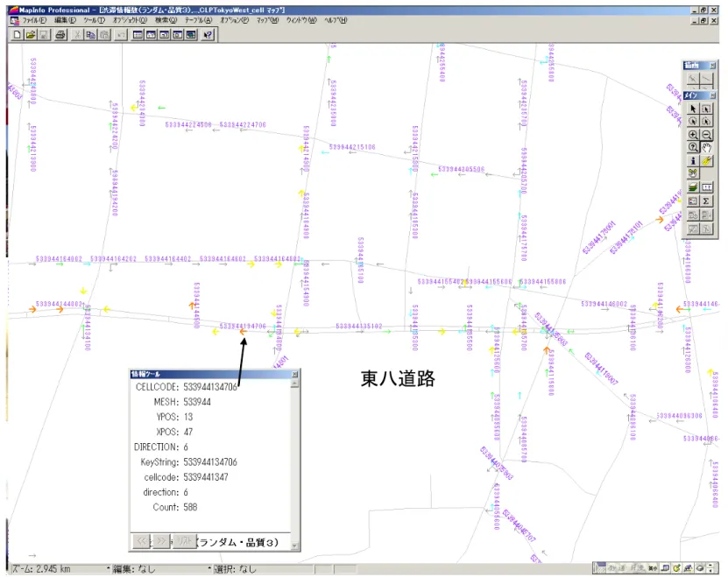The height and width of the screenshot is (577, 728).
Task: Click the Count value 588
Action: click(x=190, y=507)
